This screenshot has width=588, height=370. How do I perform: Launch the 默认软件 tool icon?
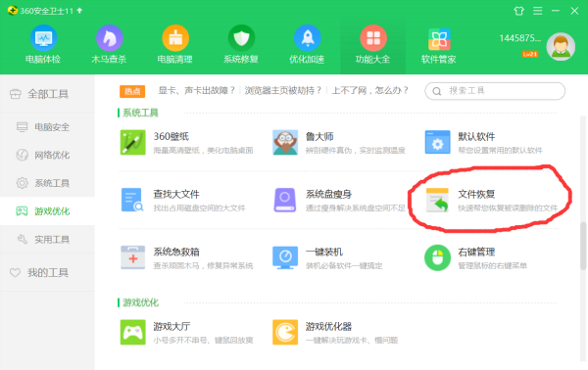[437, 142]
